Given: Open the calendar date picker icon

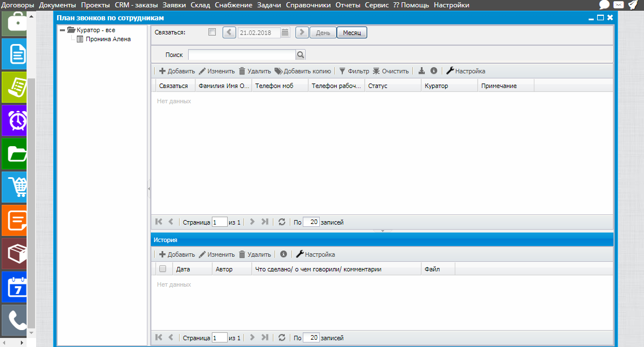Looking at the screenshot, I should tap(285, 32).
